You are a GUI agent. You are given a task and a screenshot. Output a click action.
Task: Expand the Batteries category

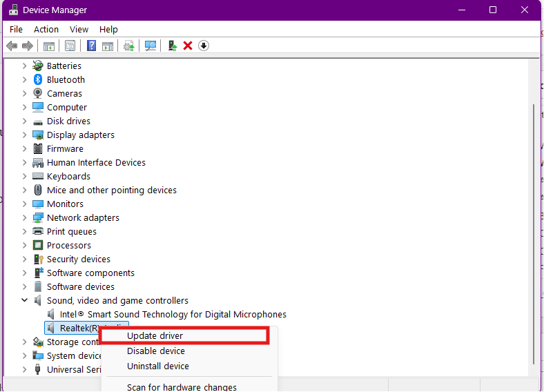coord(25,66)
